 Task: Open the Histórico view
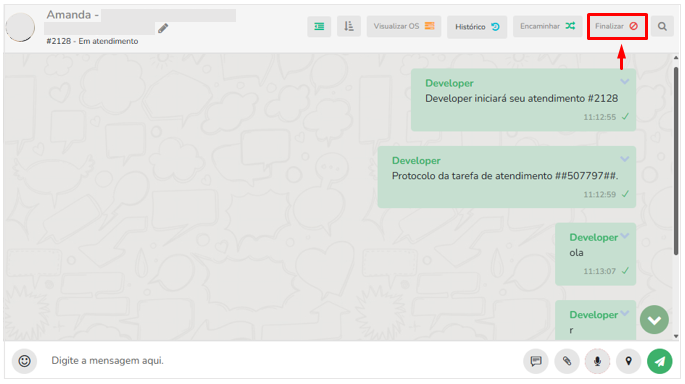coord(477,27)
